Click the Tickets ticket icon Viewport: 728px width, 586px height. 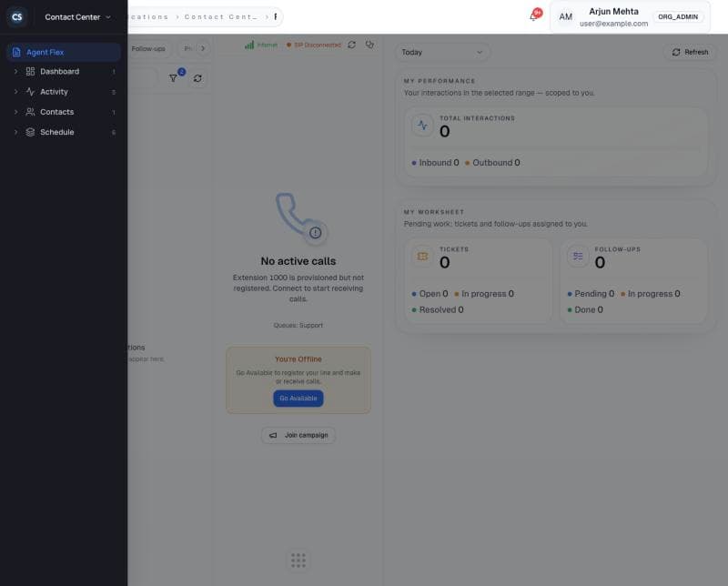422,257
